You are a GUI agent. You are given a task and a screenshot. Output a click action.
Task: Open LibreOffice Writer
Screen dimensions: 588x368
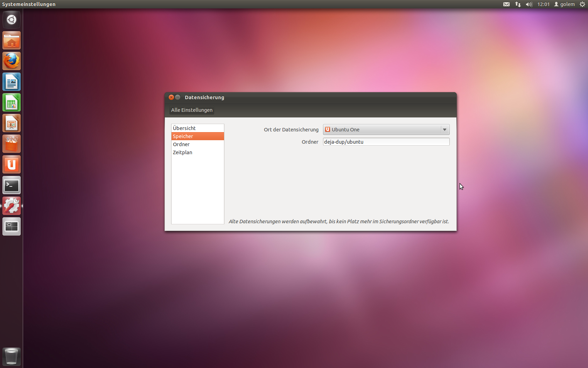(x=12, y=82)
